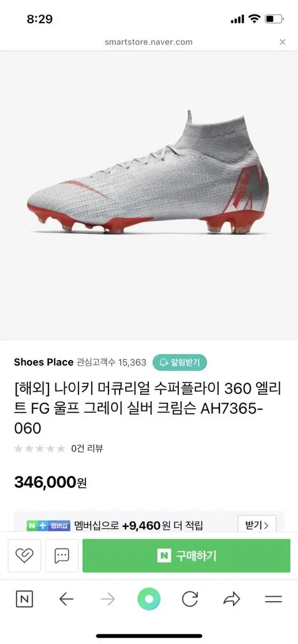
Task: Toggle 알림받기 store notifications
Action: pyautogui.click(x=179, y=362)
